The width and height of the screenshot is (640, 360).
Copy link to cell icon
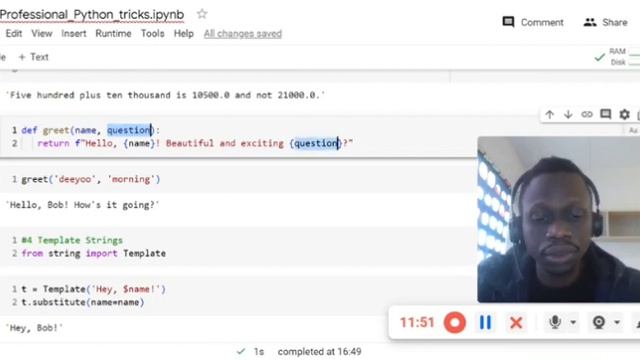pyautogui.click(x=587, y=114)
